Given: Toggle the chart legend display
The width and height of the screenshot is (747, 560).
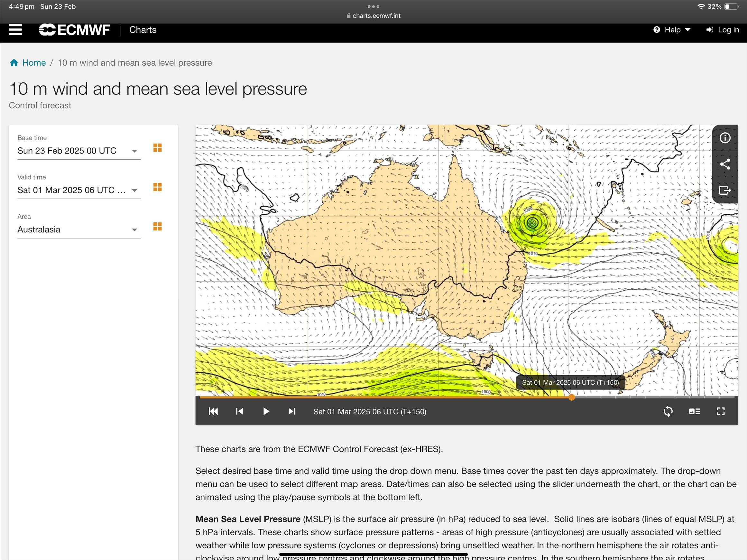Looking at the screenshot, I should coord(694,411).
